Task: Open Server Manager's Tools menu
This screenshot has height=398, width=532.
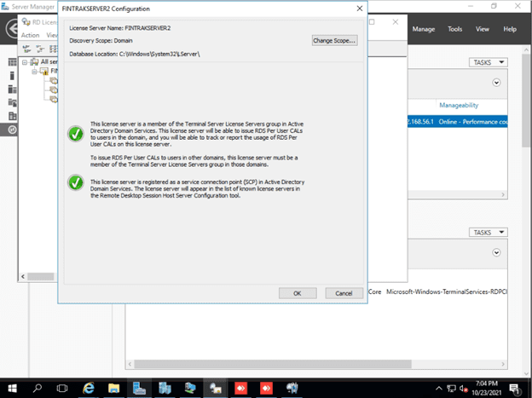Action: [454, 29]
